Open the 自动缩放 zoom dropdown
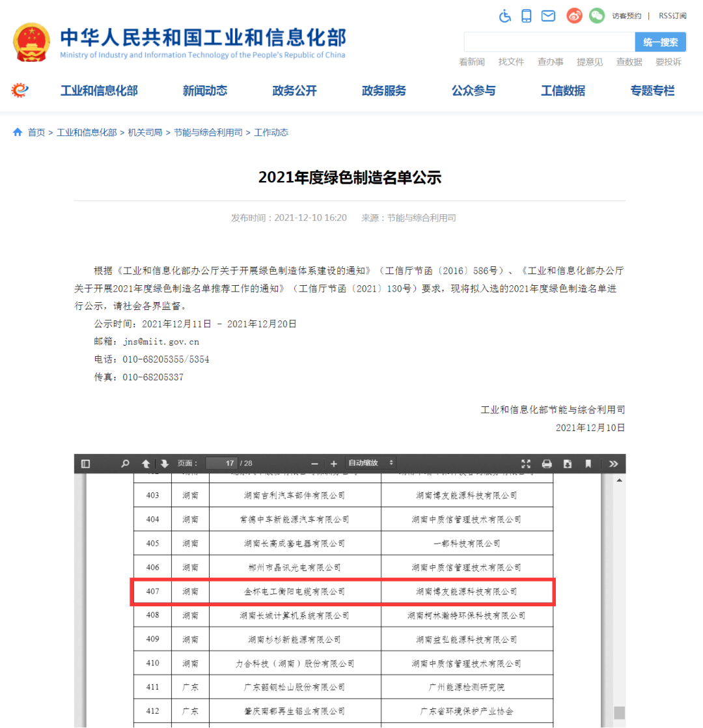Image resolution: width=703 pixels, height=728 pixels. pyautogui.click(x=370, y=463)
